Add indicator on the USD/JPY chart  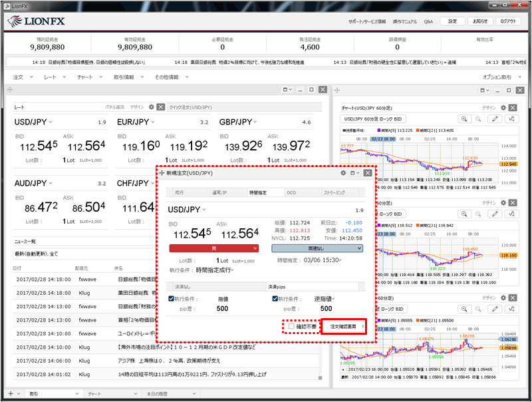tap(511, 119)
